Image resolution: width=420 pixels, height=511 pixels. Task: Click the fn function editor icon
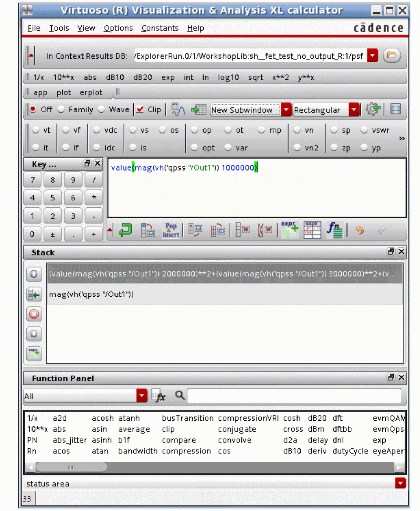[335, 230]
